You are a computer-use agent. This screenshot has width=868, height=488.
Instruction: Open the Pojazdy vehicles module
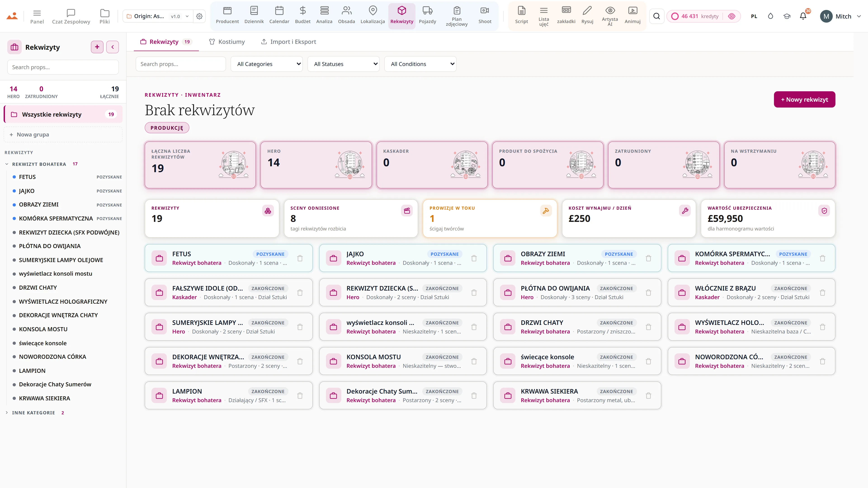click(x=427, y=16)
